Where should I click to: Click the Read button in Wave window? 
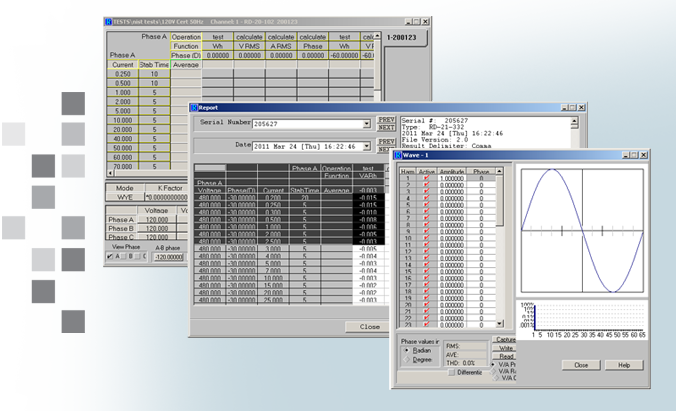coord(504,356)
